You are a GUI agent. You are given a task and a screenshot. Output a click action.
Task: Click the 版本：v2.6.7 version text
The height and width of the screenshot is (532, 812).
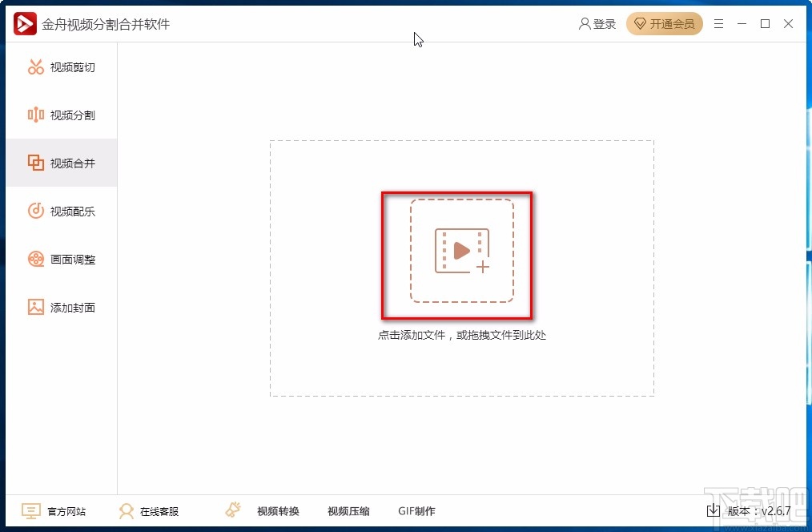759,510
